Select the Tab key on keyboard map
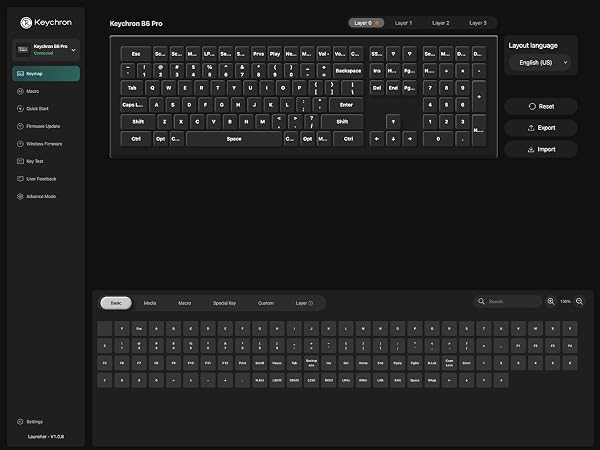Screen dimensions: 600x450 pos(132,88)
